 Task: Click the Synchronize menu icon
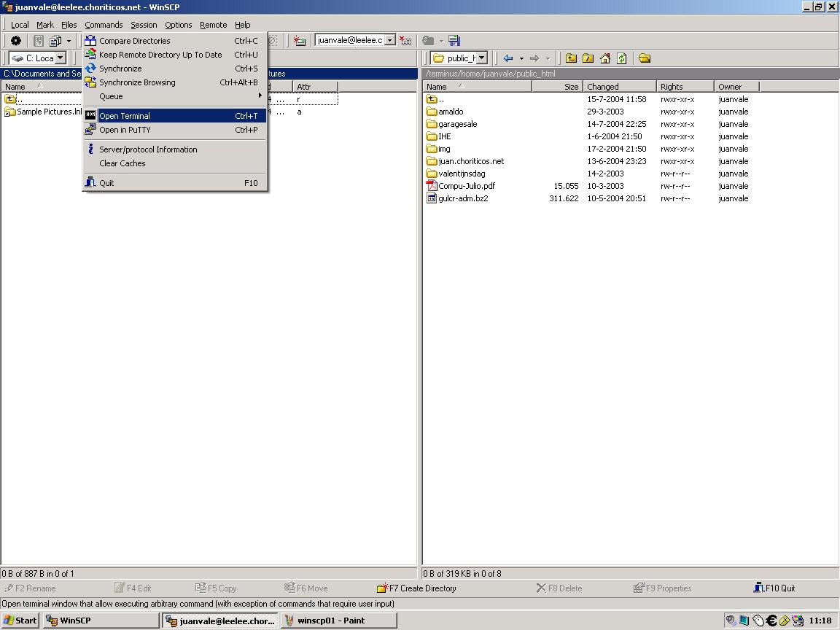(x=90, y=69)
